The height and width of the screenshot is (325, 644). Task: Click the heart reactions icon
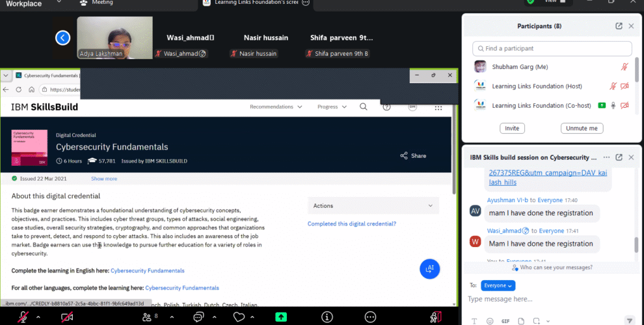coord(239,317)
